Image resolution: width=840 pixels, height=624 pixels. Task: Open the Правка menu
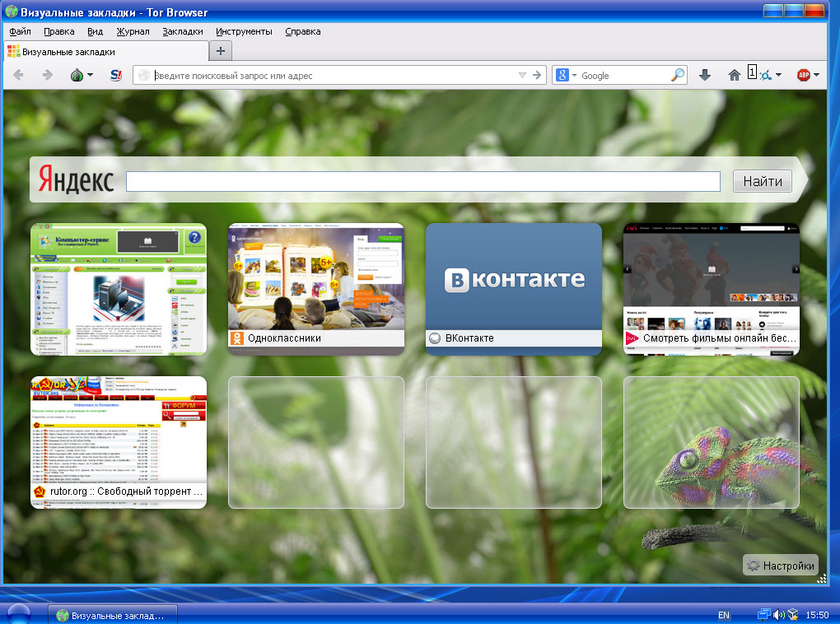59,31
